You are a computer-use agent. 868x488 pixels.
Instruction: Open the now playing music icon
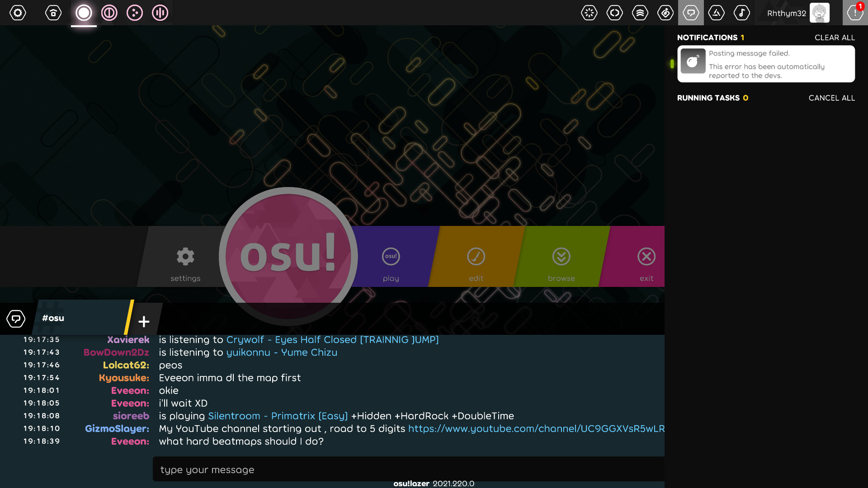point(741,13)
